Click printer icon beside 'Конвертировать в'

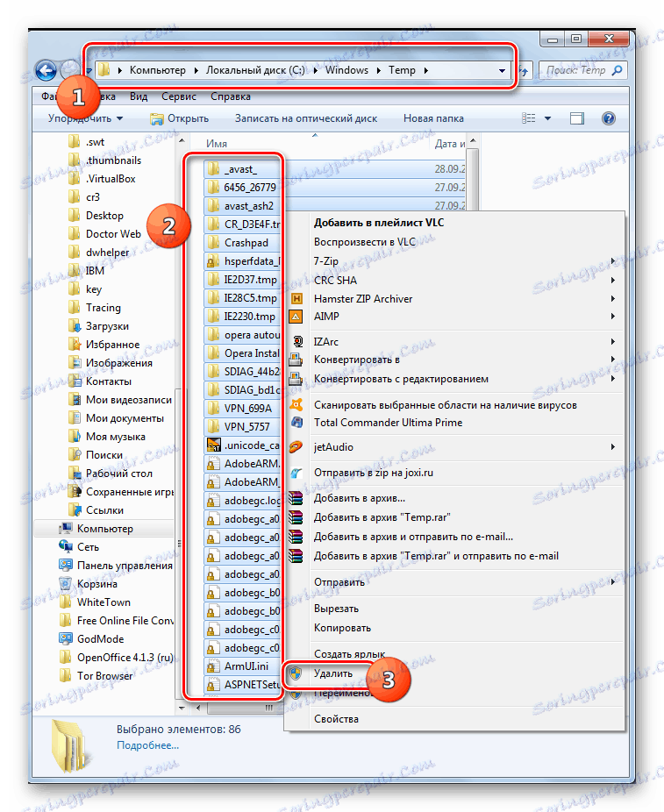tap(296, 360)
